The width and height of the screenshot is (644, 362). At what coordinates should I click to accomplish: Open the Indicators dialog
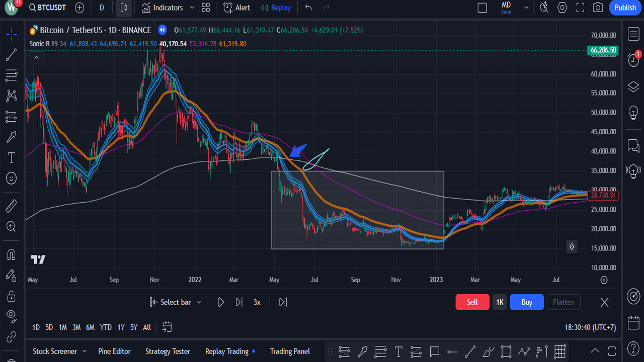pyautogui.click(x=162, y=8)
